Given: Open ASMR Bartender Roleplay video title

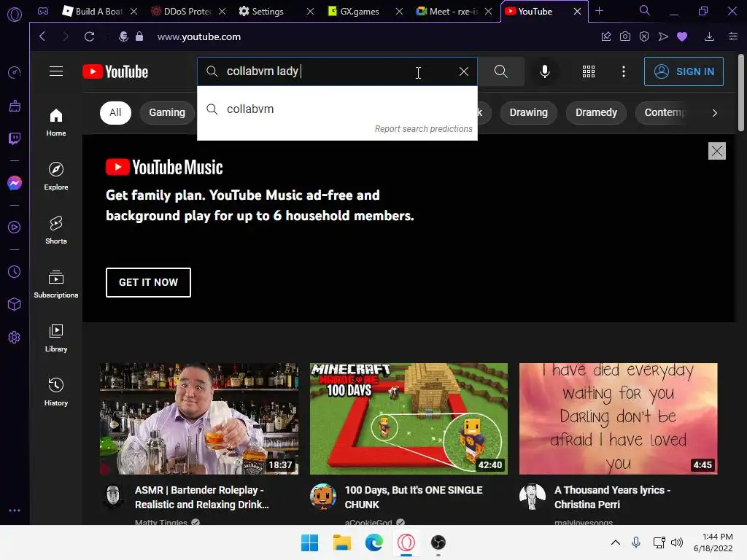Looking at the screenshot, I should pyautogui.click(x=202, y=497).
